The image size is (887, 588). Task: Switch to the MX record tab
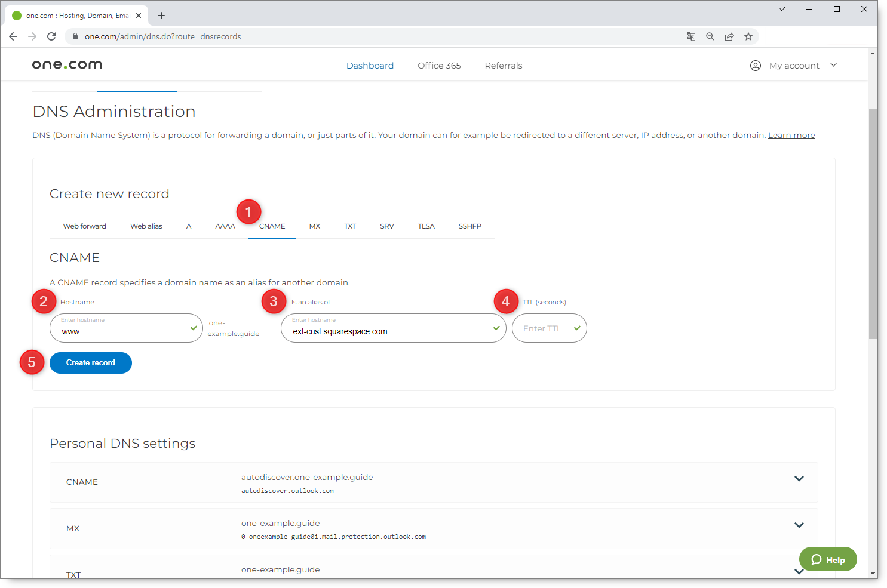315,226
